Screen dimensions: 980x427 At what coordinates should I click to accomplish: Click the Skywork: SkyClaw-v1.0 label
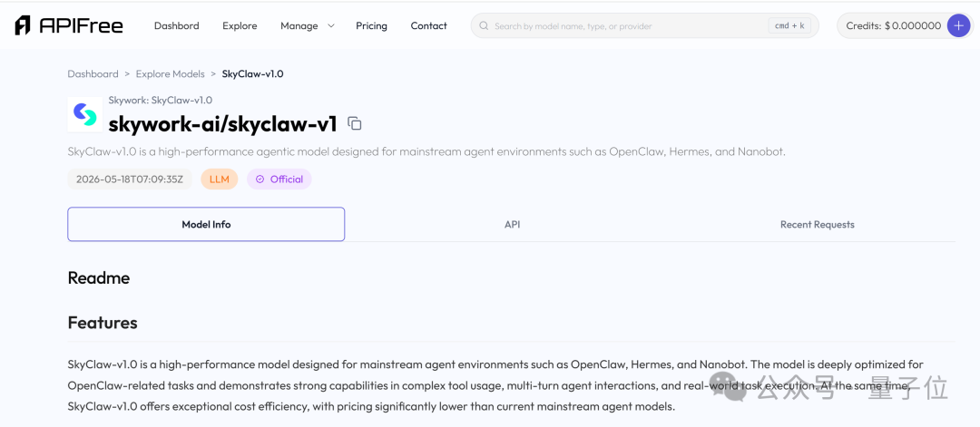(x=160, y=100)
